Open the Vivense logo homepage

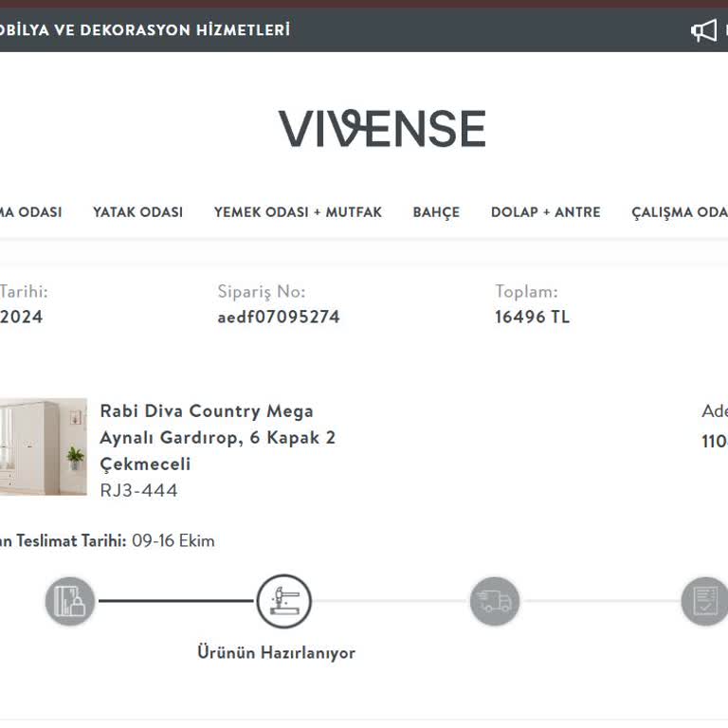click(x=382, y=129)
